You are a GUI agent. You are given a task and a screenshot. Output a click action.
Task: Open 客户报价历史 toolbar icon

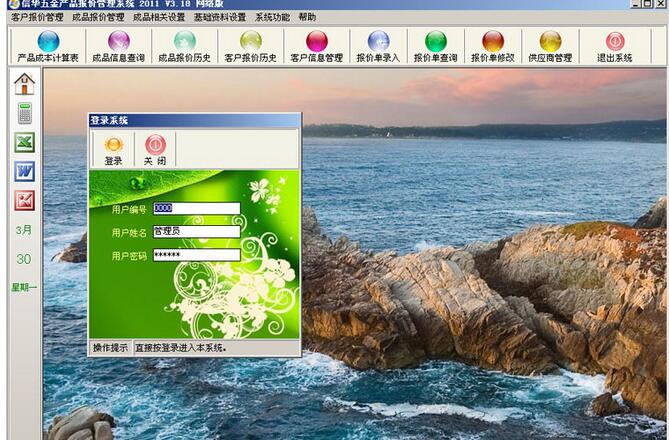[x=250, y=47]
